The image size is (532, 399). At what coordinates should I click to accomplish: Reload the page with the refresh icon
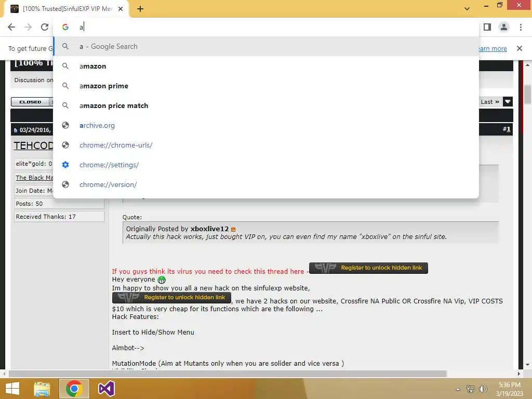[45, 27]
